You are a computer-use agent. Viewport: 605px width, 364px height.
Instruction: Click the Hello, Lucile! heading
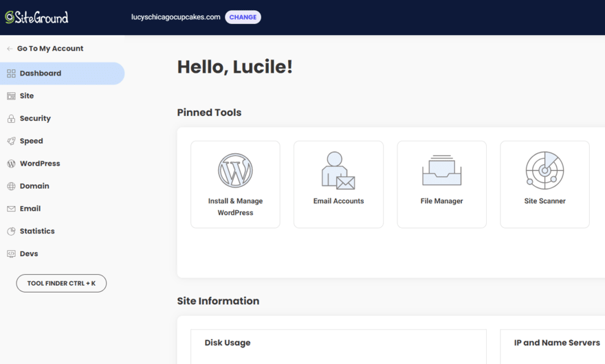[234, 67]
